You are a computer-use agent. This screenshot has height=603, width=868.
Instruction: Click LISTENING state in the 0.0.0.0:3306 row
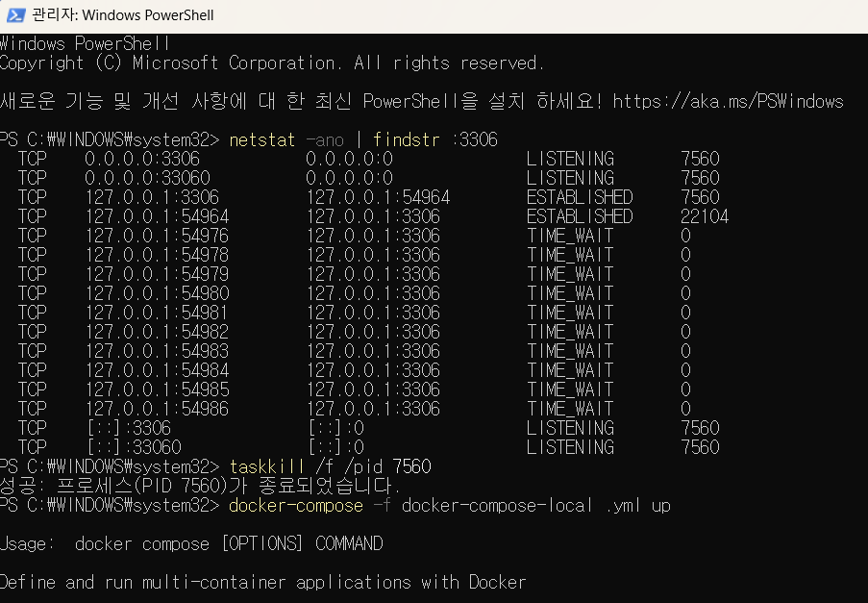570,159
